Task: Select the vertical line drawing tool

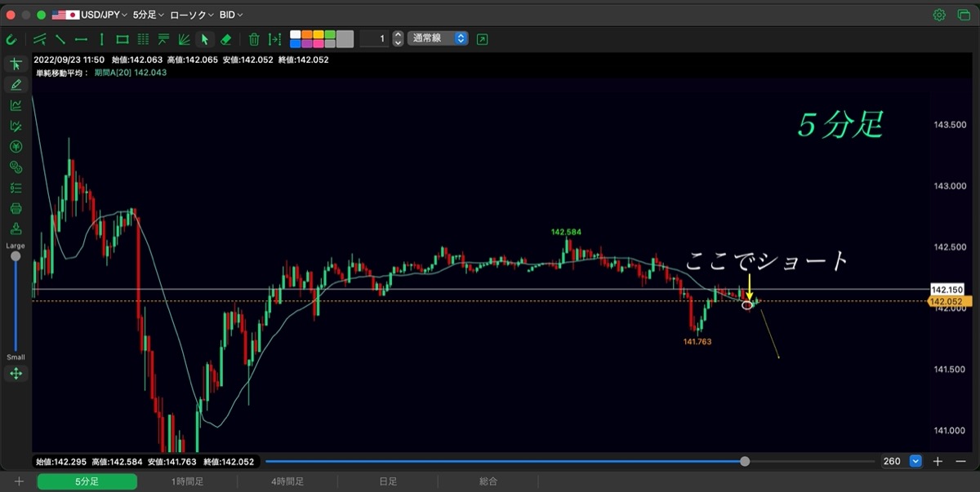Action: 101,38
